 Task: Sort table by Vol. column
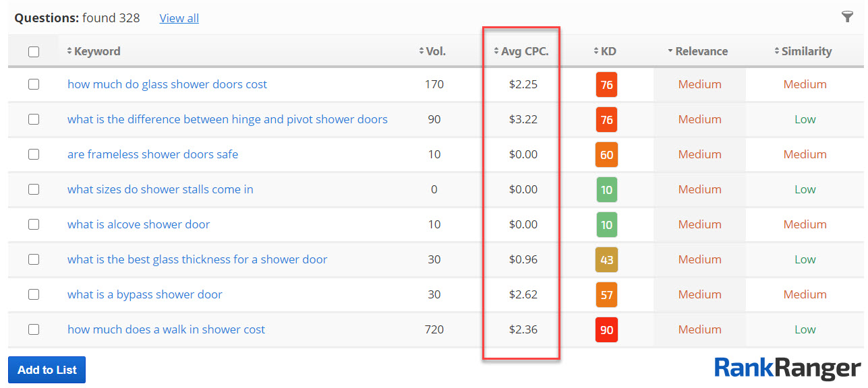click(432, 51)
